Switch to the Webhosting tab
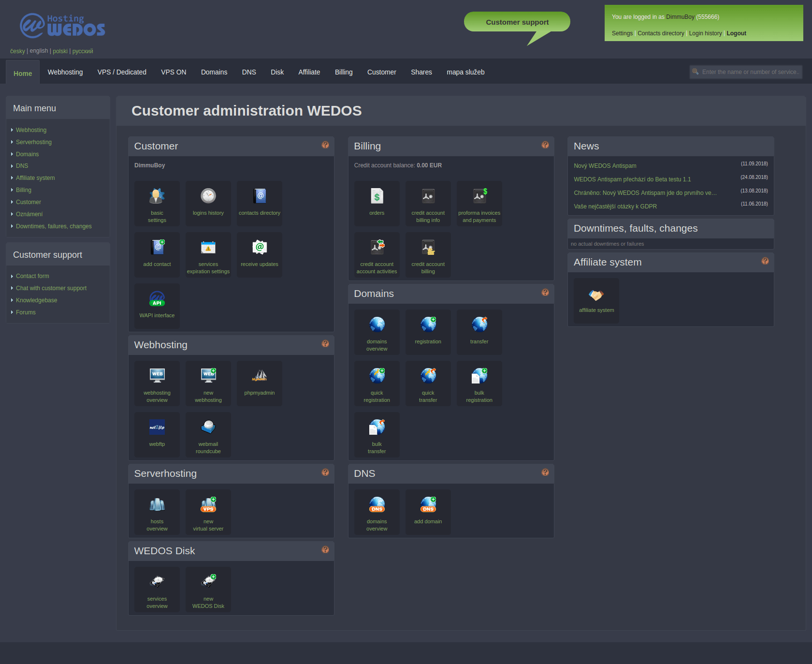The height and width of the screenshot is (664, 812). [x=65, y=72]
